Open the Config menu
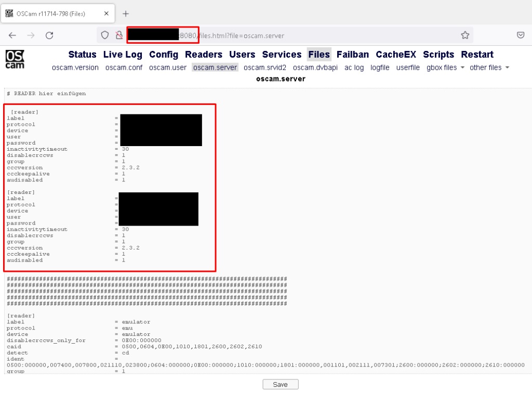The image size is (532, 393). click(x=164, y=54)
